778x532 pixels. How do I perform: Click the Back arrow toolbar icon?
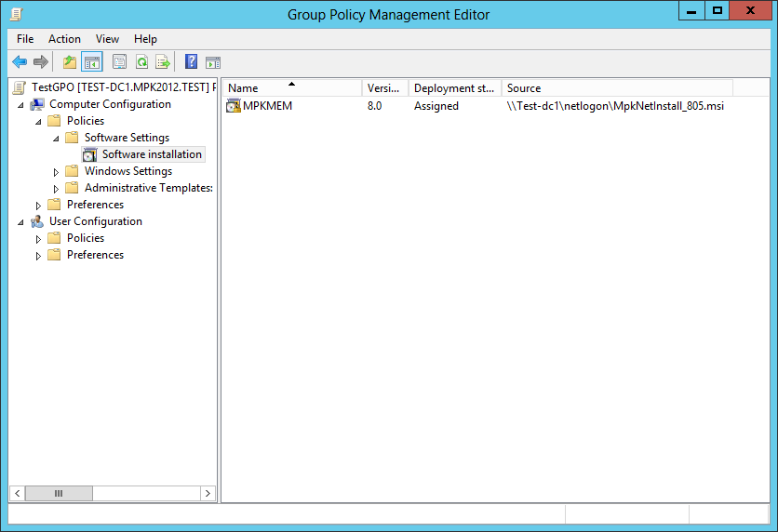pos(20,62)
